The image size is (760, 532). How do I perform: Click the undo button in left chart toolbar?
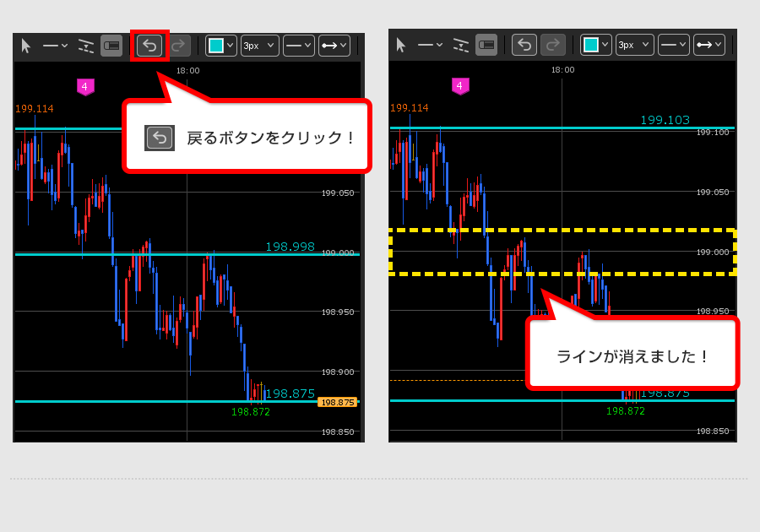click(x=149, y=46)
